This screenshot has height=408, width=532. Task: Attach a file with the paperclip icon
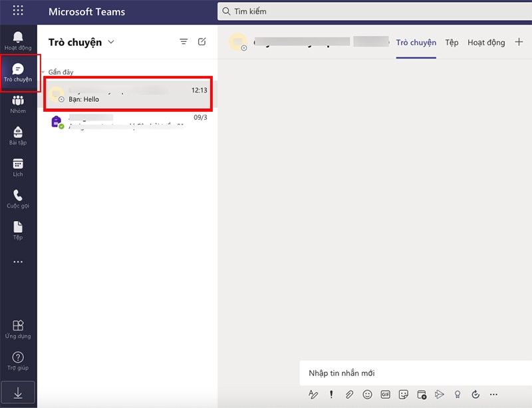[x=349, y=393]
